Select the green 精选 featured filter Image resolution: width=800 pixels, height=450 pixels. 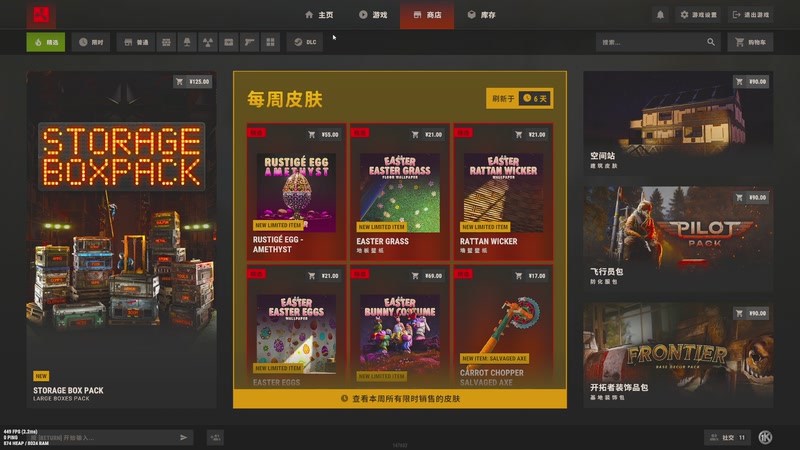click(46, 42)
